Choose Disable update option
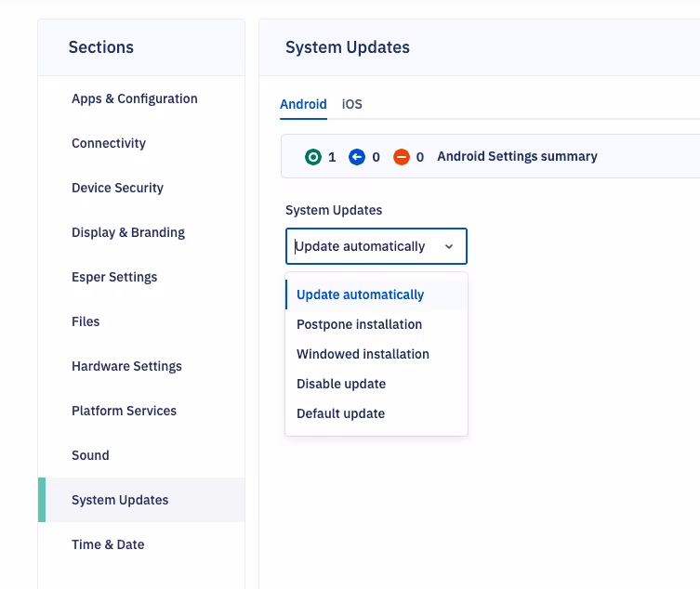The width and height of the screenshot is (700, 589). [x=376, y=384]
